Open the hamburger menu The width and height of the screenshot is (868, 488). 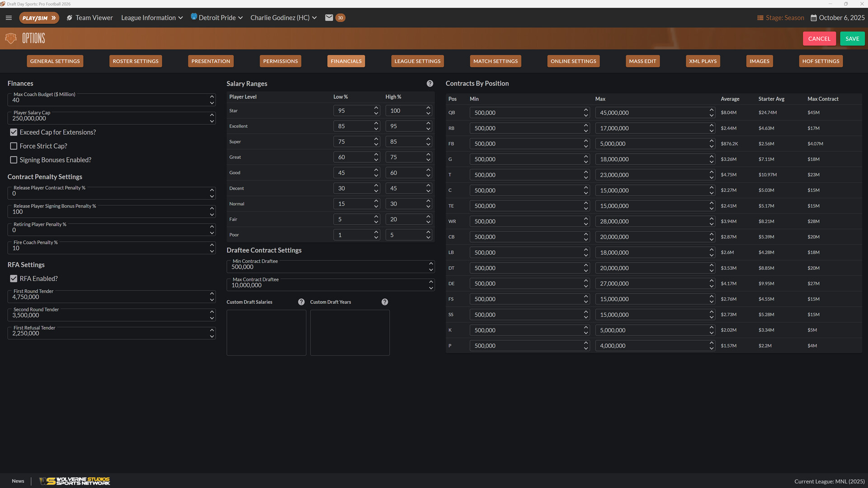coord(8,18)
